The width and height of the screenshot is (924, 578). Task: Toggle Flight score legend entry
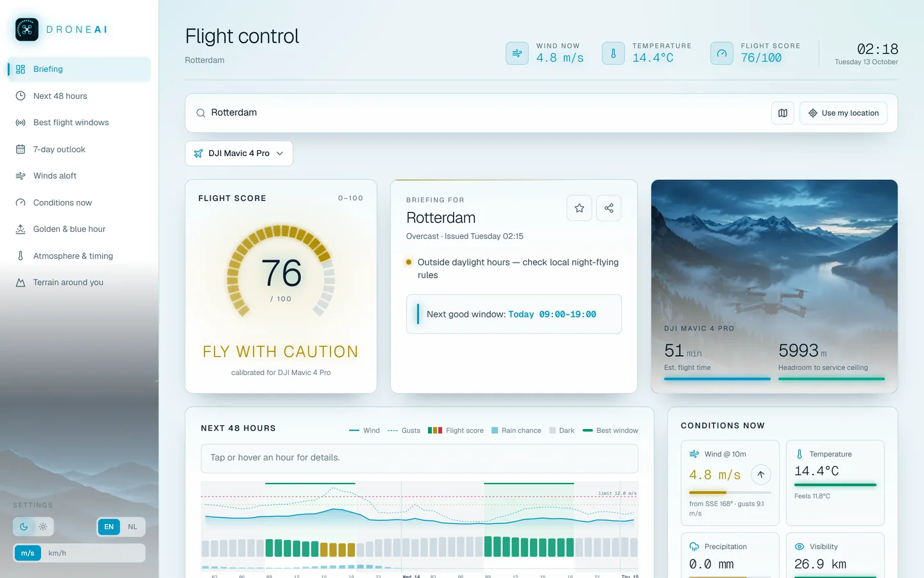[x=456, y=430]
